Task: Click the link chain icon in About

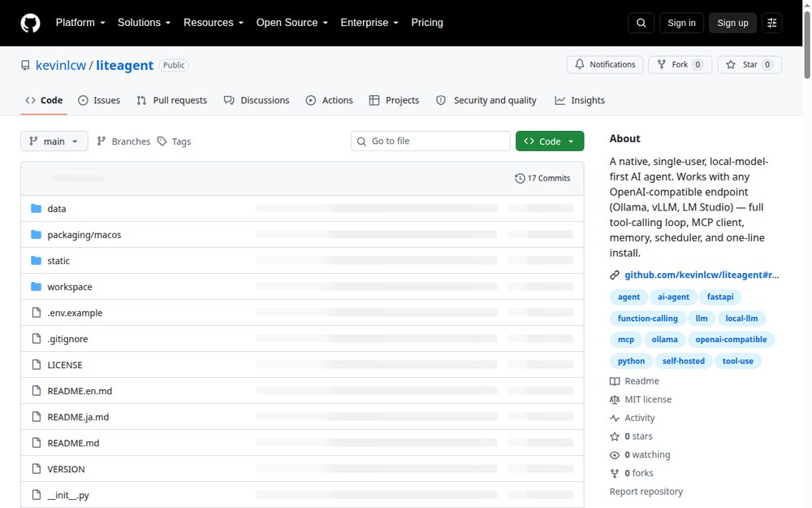Action: 615,275
